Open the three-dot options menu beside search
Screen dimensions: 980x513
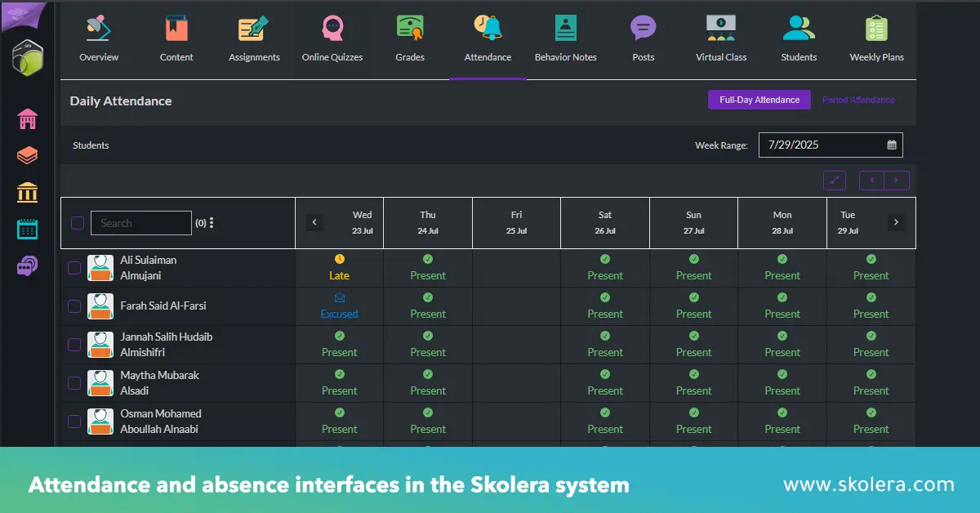(x=212, y=223)
